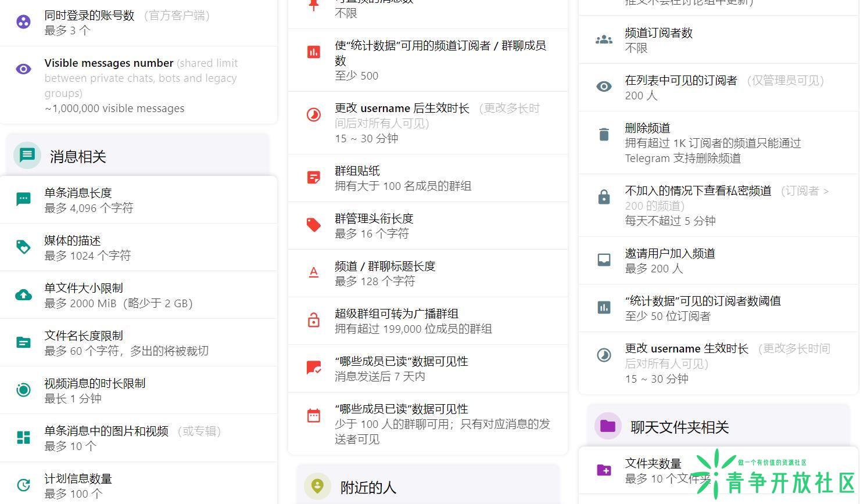Viewport: 860px width, 504px height.
Task: Click the red tag icon beside 群管理头衔长度
Action: click(314, 225)
